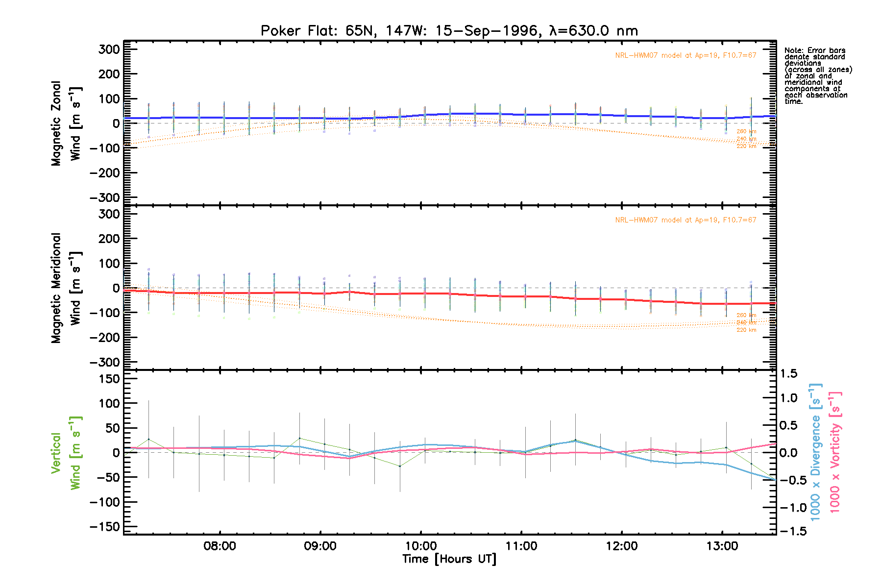The height and width of the screenshot is (588, 882).
Task: Click the 08:00 time tick label
Action: coord(220,546)
